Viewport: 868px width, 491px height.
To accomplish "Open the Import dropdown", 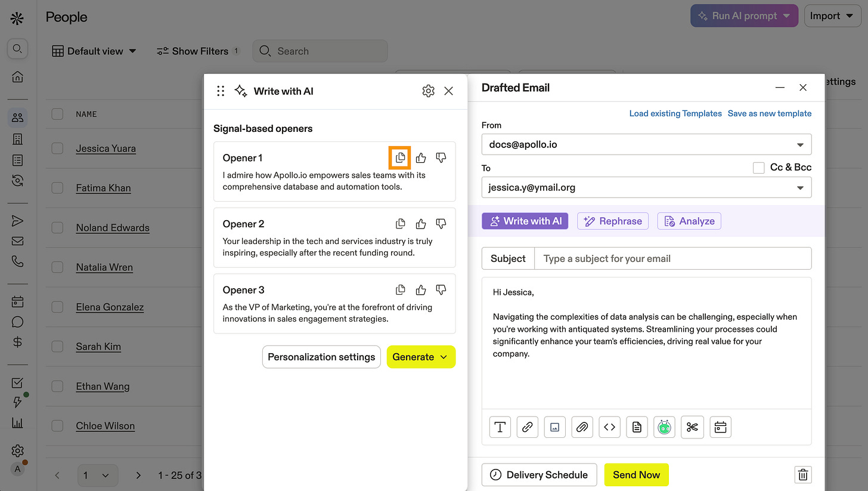I will [833, 16].
